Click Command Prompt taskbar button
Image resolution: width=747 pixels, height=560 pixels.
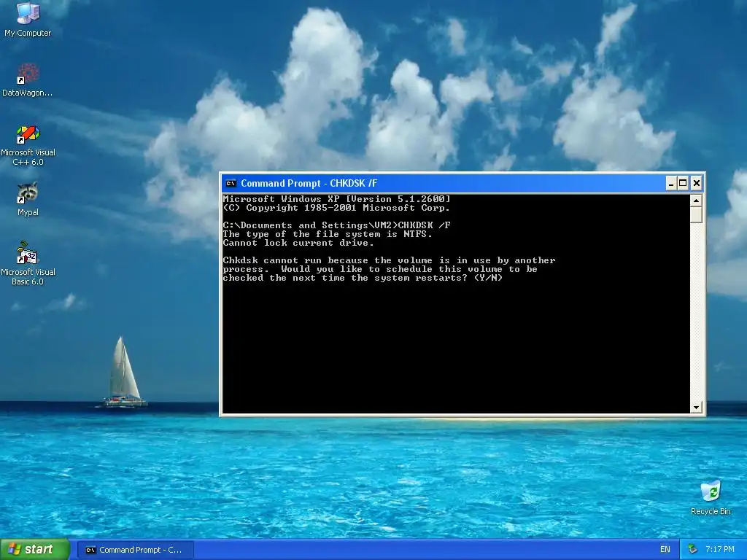point(135,550)
